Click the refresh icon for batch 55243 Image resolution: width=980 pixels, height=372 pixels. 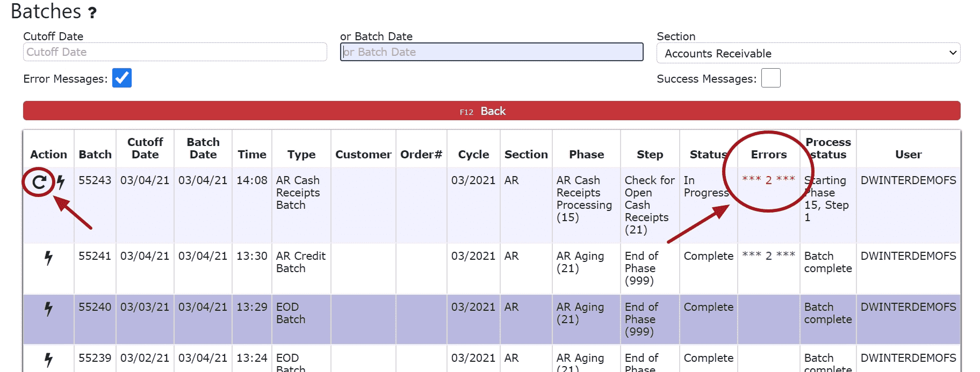point(39,183)
